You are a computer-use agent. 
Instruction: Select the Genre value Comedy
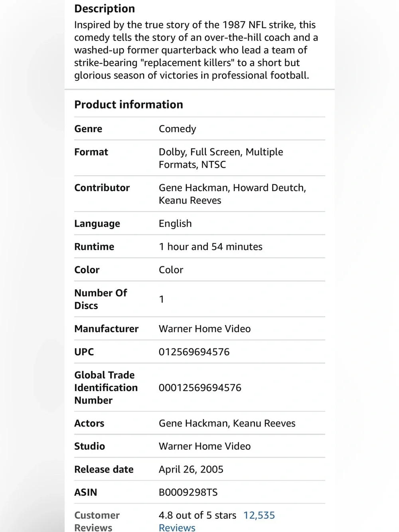178,129
